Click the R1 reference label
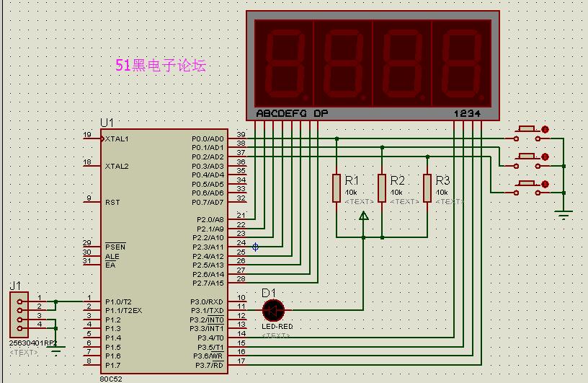 tap(352, 180)
